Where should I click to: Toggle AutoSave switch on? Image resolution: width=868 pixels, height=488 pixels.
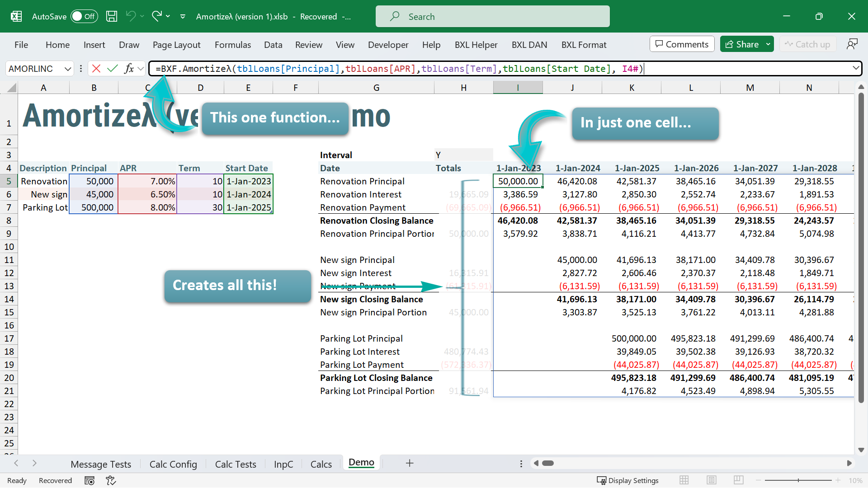click(84, 17)
